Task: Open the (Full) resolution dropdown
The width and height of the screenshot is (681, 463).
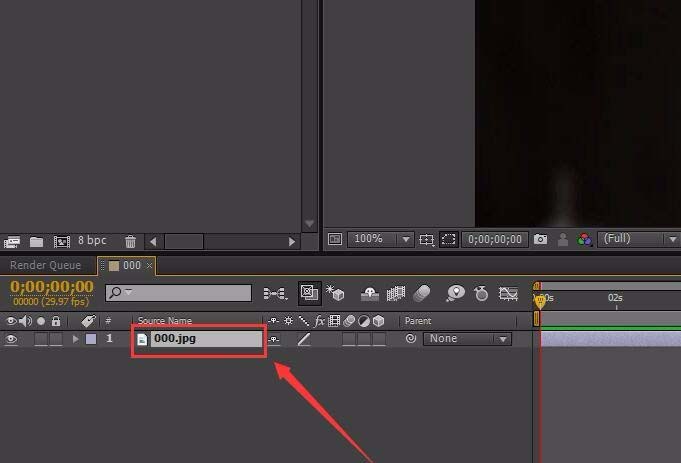Action: [x=638, y=239]
